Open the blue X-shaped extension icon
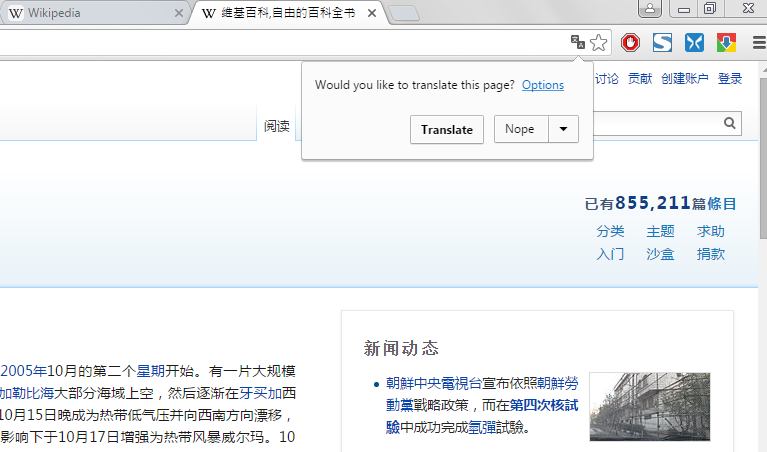Image resolution: width=767 pixels, height=452 pixels. (694, 43)
